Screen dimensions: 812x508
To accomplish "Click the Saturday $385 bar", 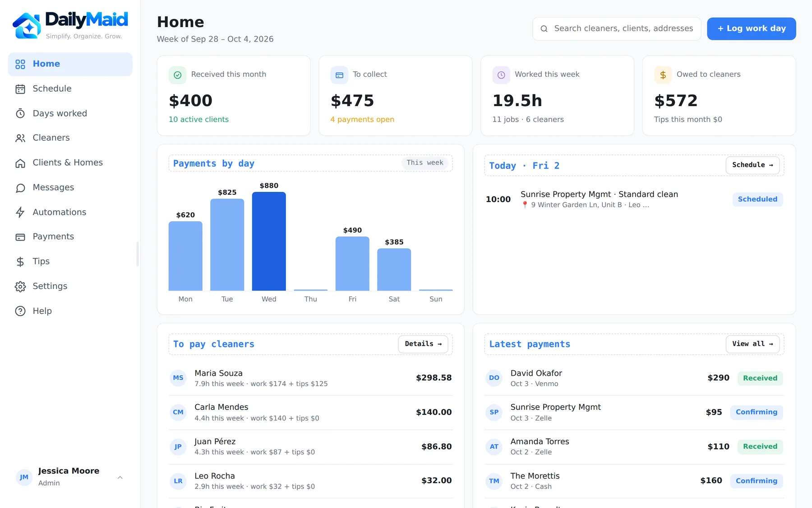I will pyautogui.click(x=394, y=269).
